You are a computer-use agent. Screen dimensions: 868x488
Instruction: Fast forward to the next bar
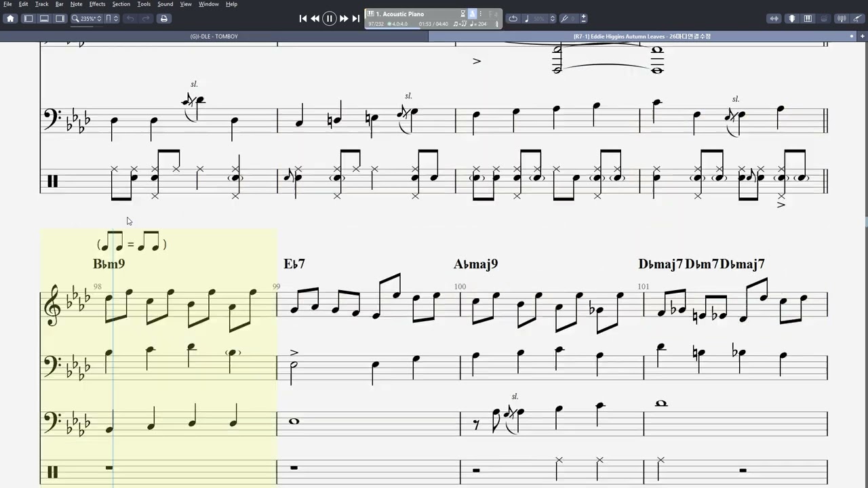coord(344,19)
